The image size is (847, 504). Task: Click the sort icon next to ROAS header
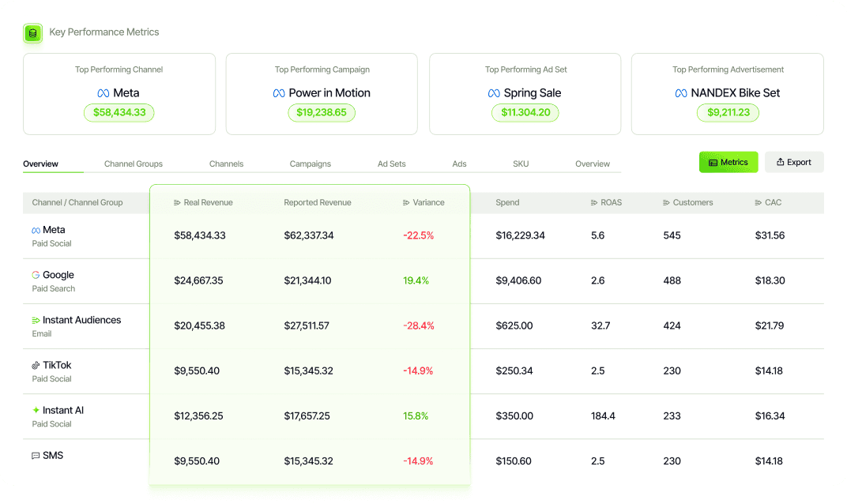coord(593,202)
